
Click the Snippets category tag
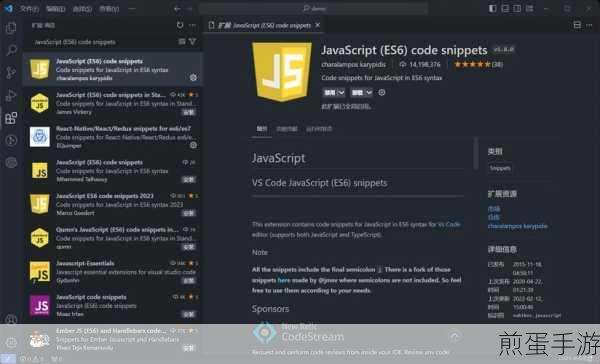point(500,168)
